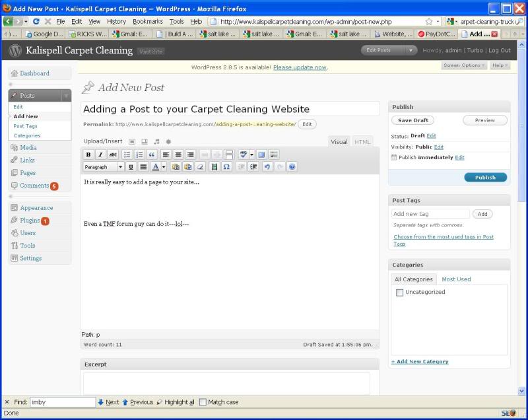Open the Firefox Bookmarks menu
The height and width of the screenshot is (420, 528).
pyautogui.click(x=147, y=20)
